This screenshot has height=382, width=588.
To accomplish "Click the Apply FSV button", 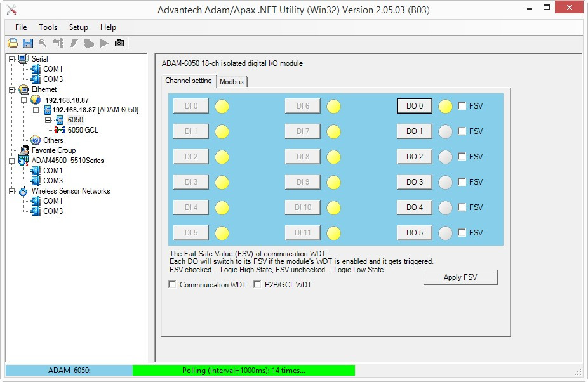I will coord(460,277).
